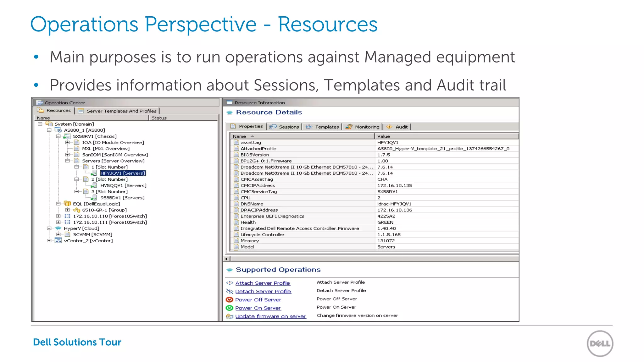Click the Attach Server Profile icon

pos(230,283)
